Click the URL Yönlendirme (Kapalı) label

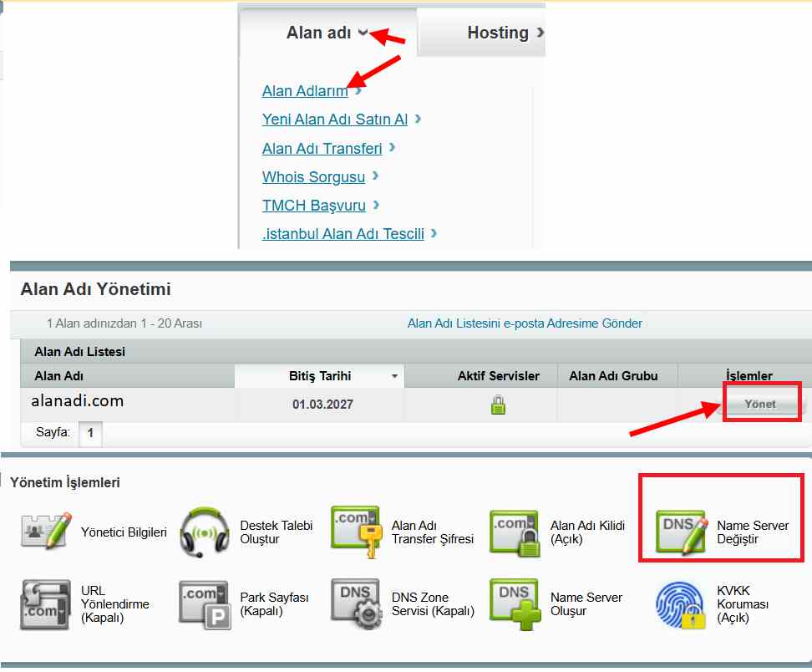(115, 604)
